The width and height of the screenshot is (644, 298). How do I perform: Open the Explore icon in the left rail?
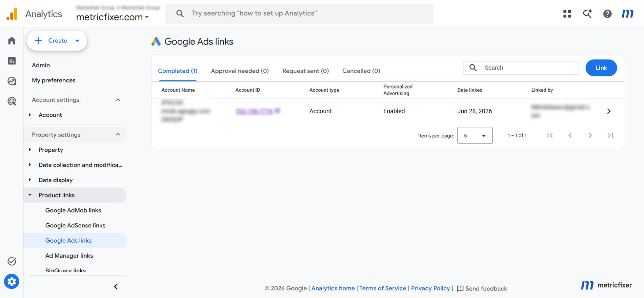click(x=12, y=81)
